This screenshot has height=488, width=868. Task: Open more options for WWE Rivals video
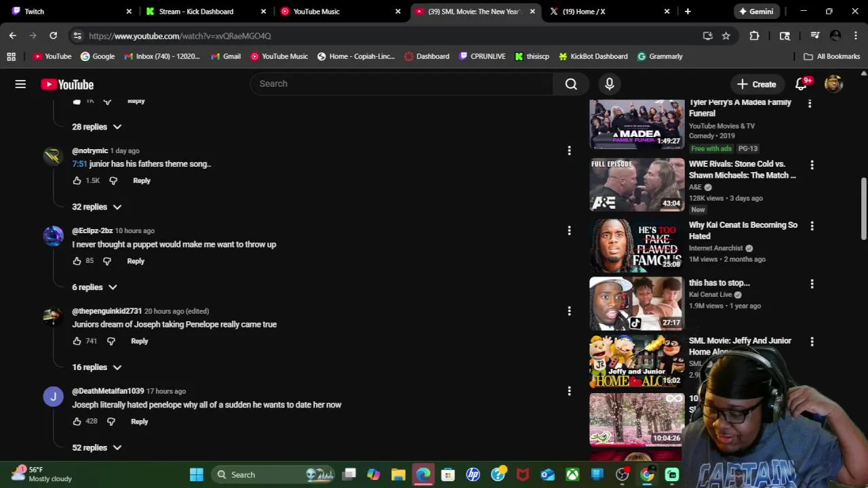coord(812,165)
